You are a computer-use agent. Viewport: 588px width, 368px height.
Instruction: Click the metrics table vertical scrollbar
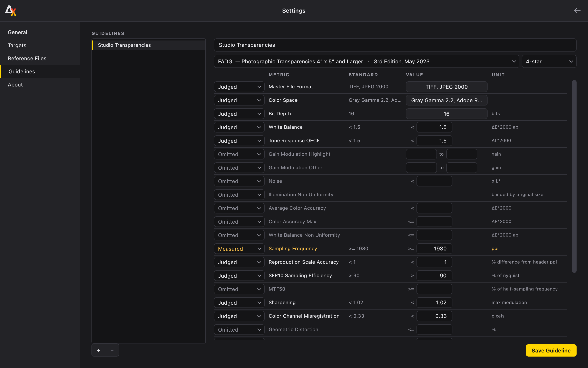click(574, 176)
